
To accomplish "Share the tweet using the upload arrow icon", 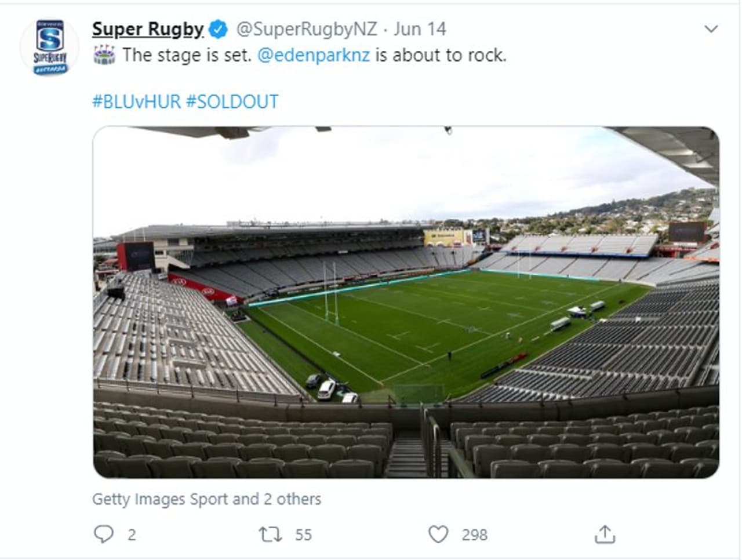I will pos(605,534).
